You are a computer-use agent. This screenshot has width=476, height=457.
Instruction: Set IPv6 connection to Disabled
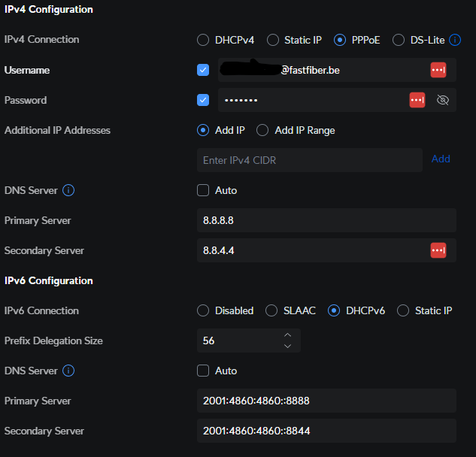pos(203,310)
